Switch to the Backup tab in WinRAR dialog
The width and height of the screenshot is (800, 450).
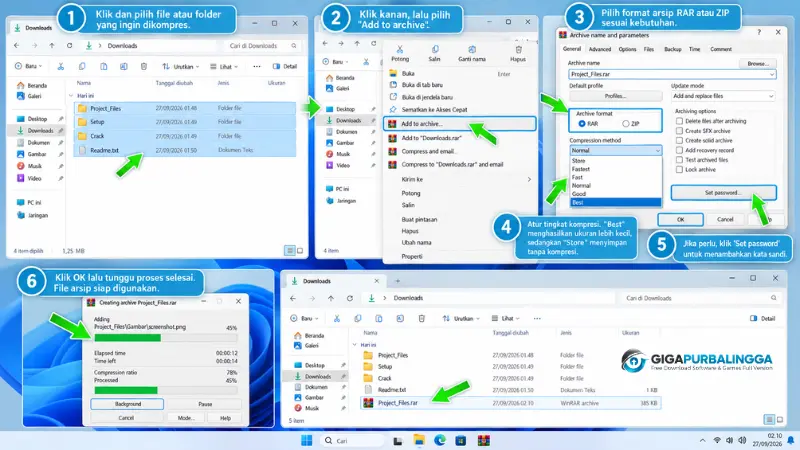(x=672, y=49)
